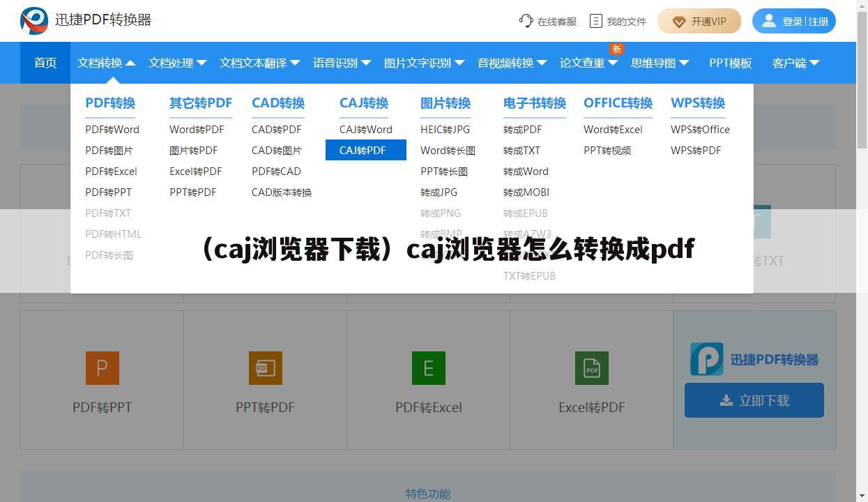Choose 转成MOBI in the menu
868x502 pixels.
coord(526,192)
